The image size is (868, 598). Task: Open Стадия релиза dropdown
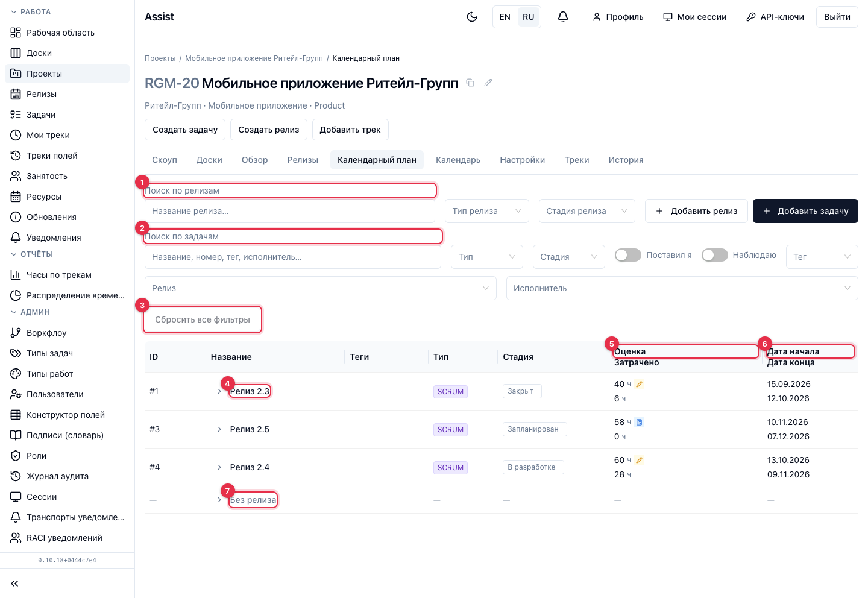pyautogui.click(x=587, y=211)
